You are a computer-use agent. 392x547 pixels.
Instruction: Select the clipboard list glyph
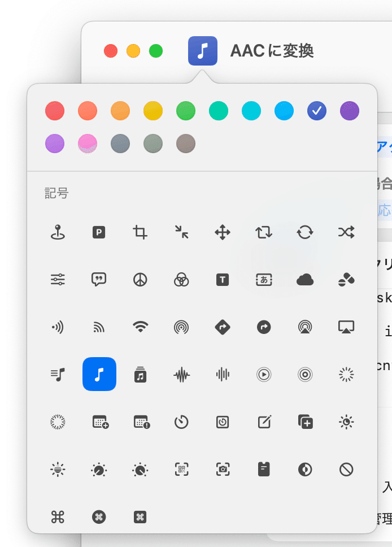[264, 470]
